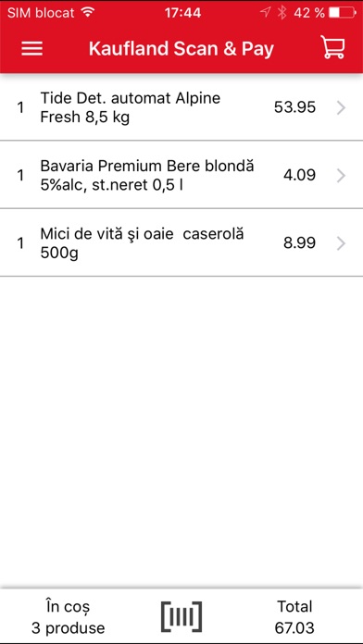
Task: Tap the 17:44 clock in status bar
Action: pos(183,13)
